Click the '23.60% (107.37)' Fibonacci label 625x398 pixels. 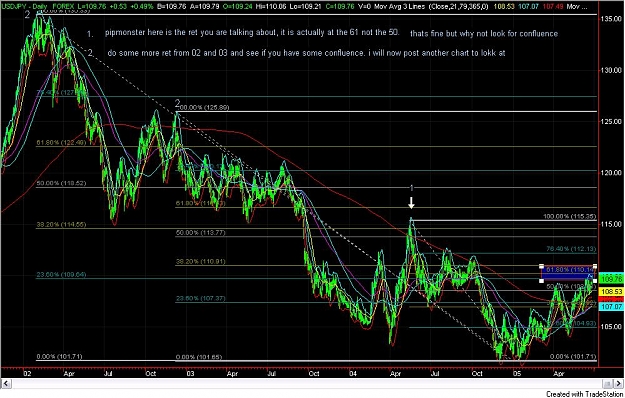tap(200, 298)
